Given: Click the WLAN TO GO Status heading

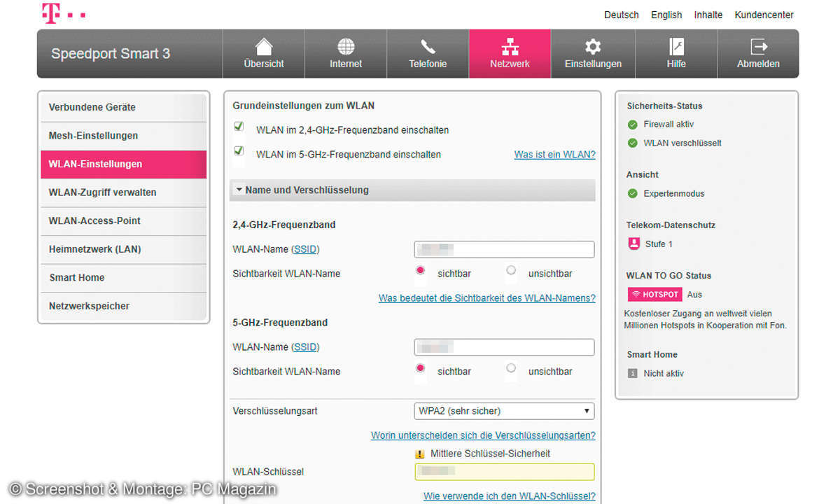Looking at the screenshot, I should [668, 276].
